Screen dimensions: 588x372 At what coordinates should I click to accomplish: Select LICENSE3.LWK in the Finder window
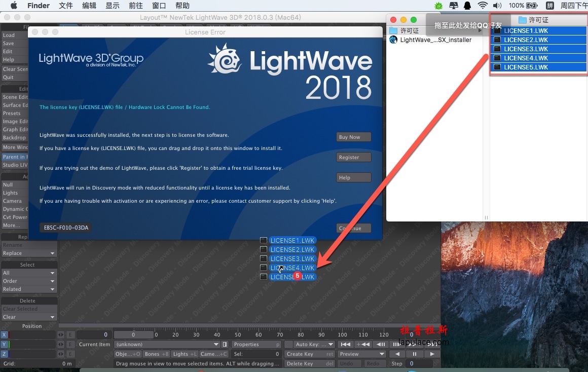(539, 49)
